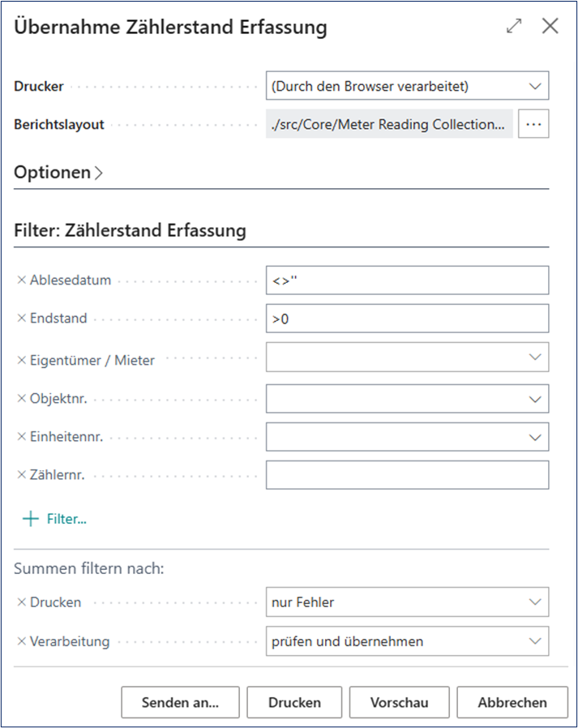This screenshot has height=728, width=578.
Task: Remove the Objektnr. filter X icon
Action: (21, 398)
